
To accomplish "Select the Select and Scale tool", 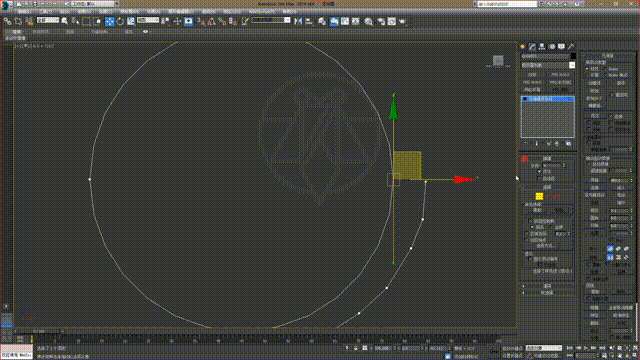I will pos(131,21).
